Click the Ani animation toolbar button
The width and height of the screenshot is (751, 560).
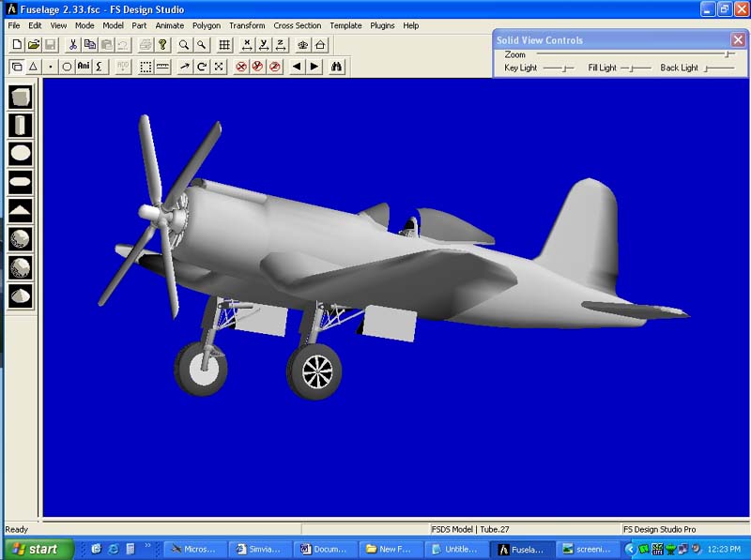[84, 67]
